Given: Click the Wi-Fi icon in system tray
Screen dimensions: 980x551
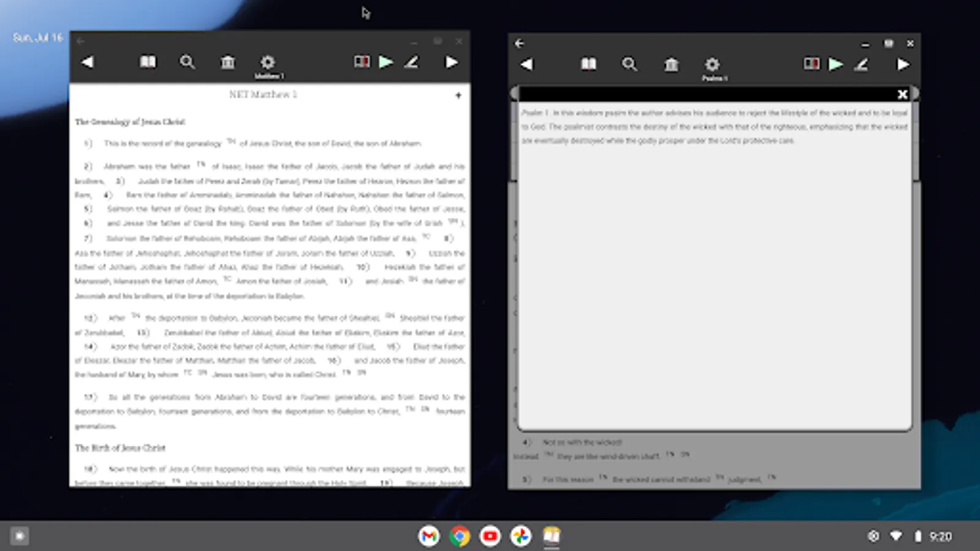Looking at the screenshot, I should pyautogui.click(x=896, y=536).
